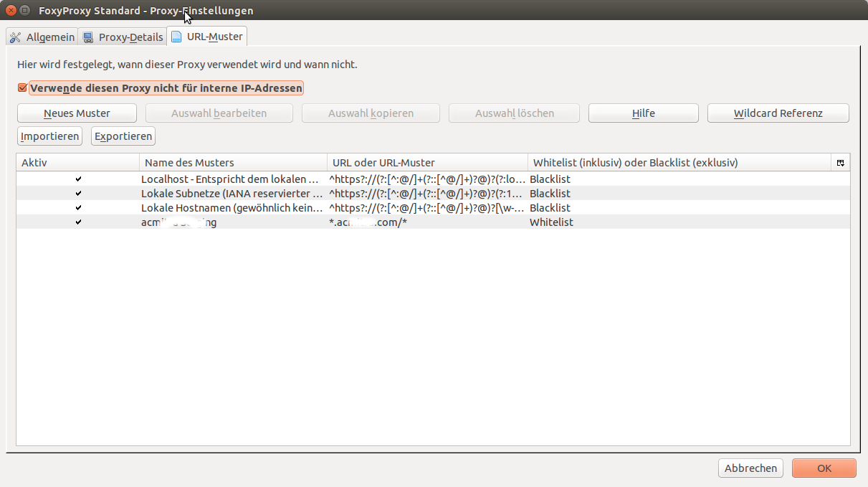Select the 'Localhost - Entspricht dem lokalen' pattern name

tap(230, 179)
